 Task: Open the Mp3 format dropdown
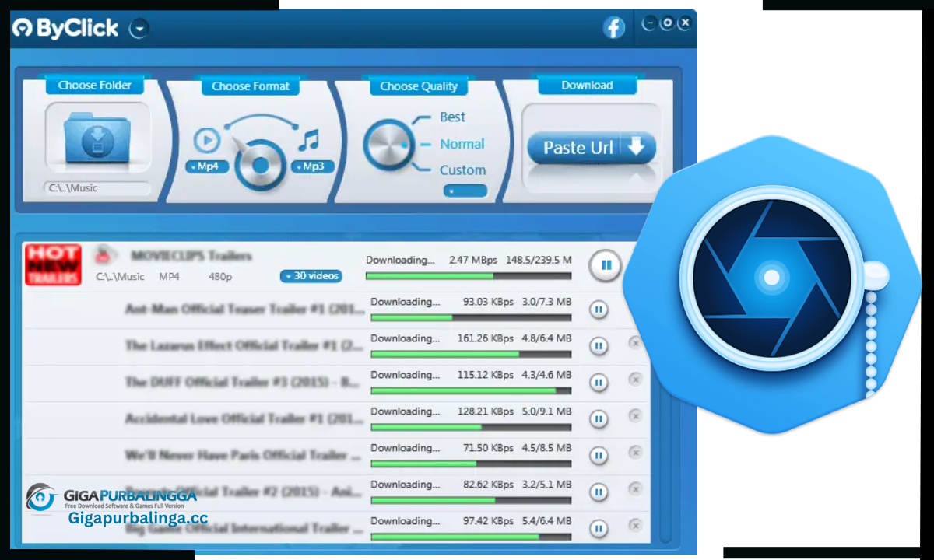click(x=313, y=166)
